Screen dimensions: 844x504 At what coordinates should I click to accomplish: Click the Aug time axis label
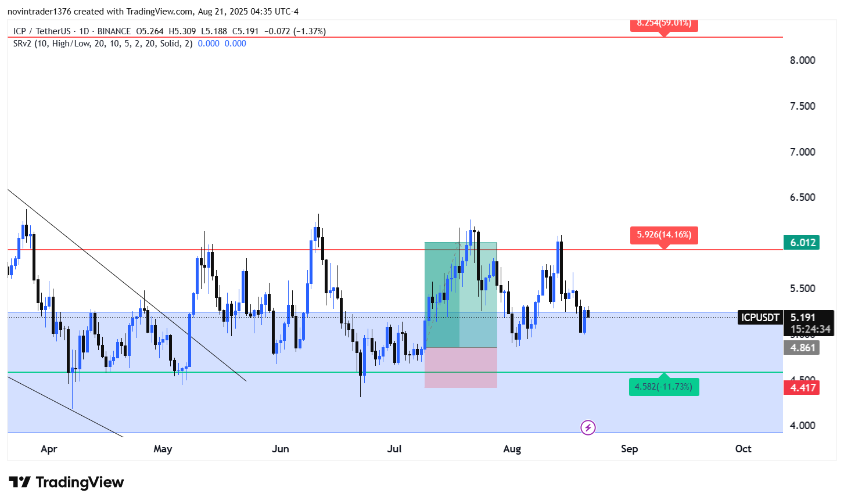(x=512, y=449)
